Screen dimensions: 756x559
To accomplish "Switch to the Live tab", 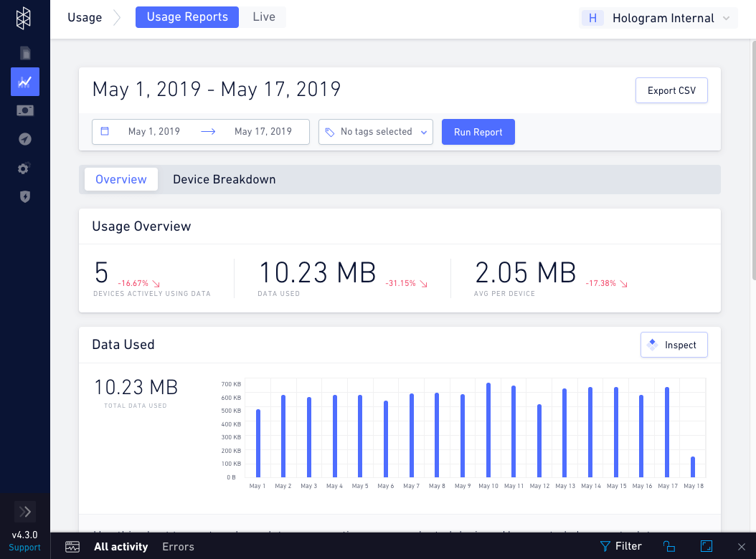I will point(264,17).
